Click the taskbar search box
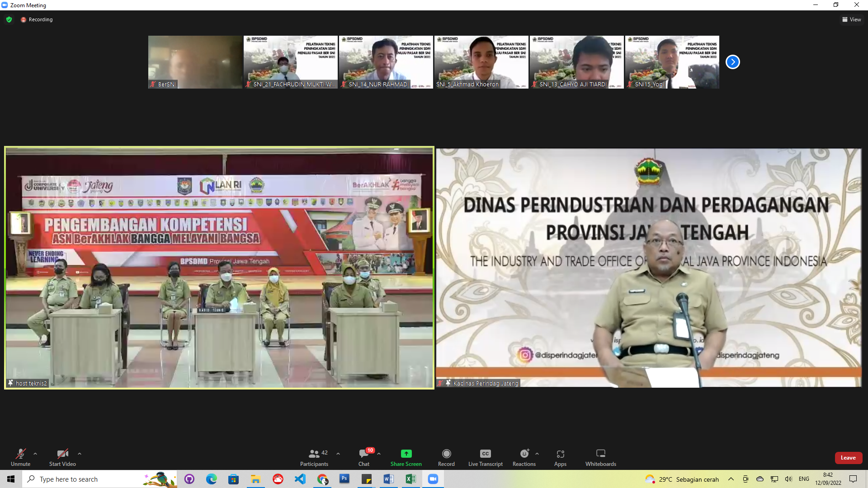The height and width of the screenshot is (488, 868). 99,479
